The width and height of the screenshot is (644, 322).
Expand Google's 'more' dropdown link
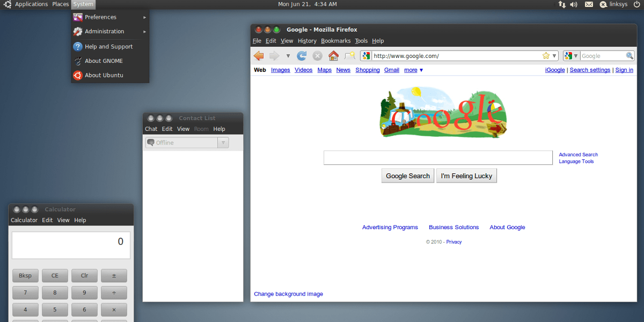pos(414,70)
